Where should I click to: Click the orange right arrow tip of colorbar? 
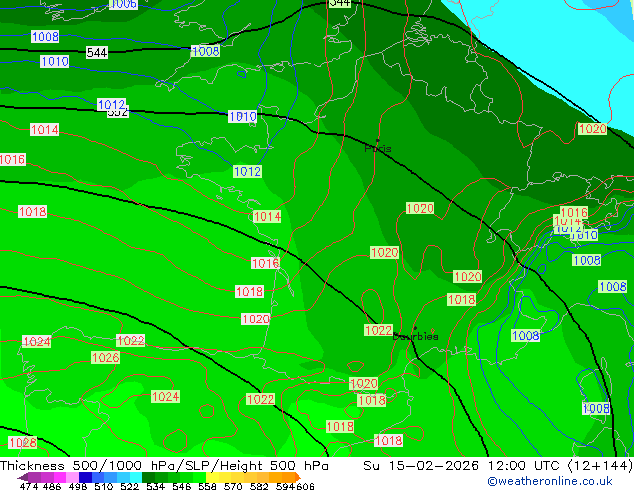(297, 477)
